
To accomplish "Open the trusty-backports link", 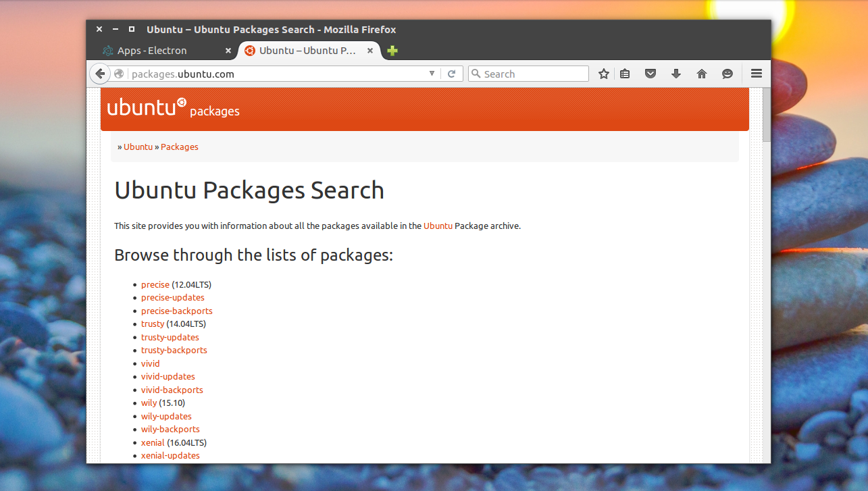I will tap(174, 350).
